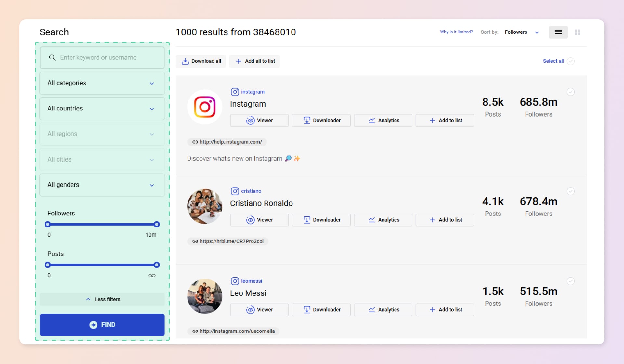Select the Cristiano Ronaldo account checkbox
This screenshot has height=364, width=624.
pos(571,191)
